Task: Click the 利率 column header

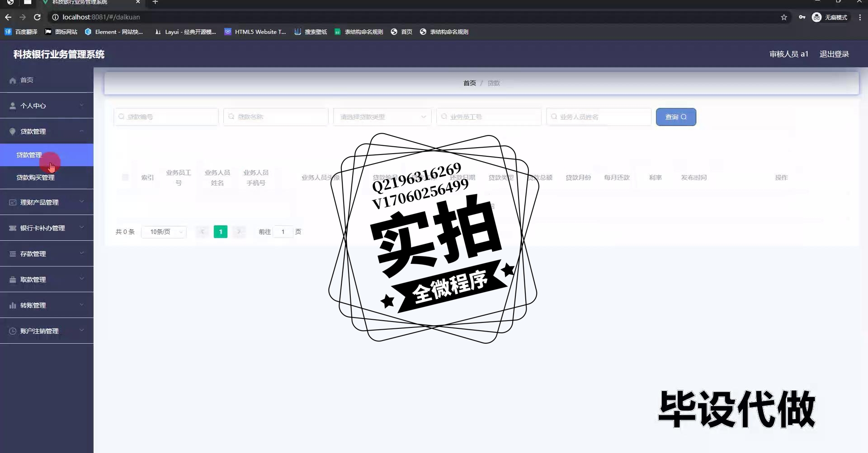Action: click(656, 177)
